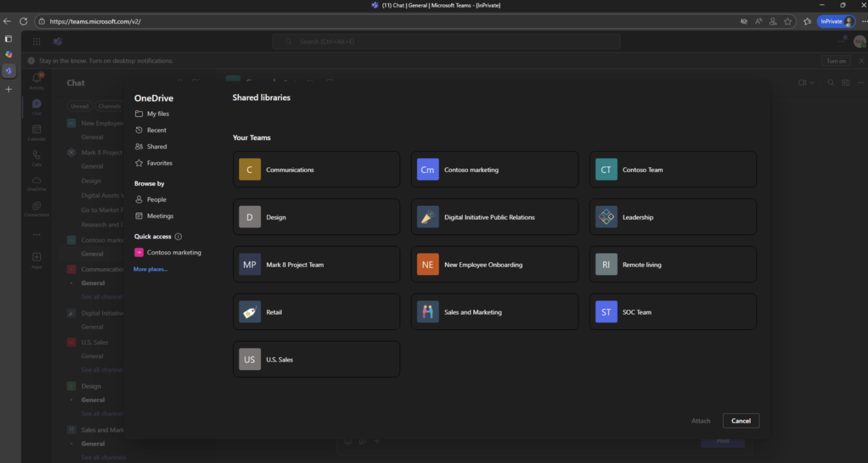
Task: Open Read aloud in address bar
Action: point(758,21)
